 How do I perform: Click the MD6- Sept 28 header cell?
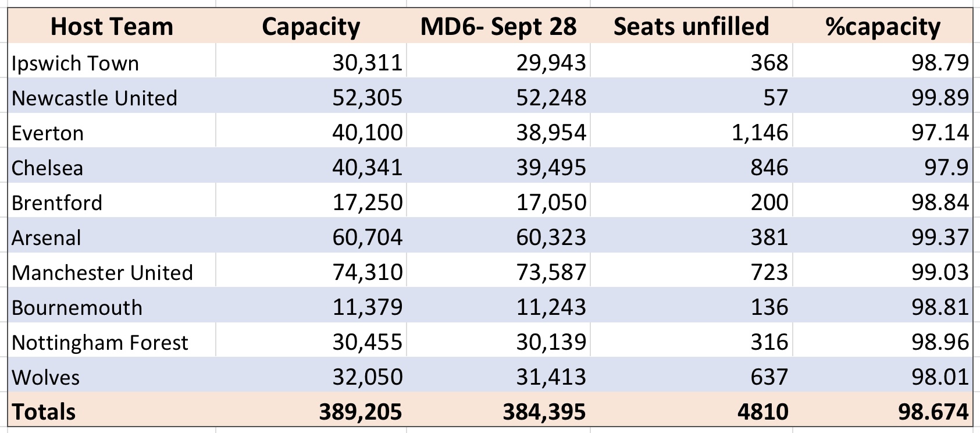[498, 26]
